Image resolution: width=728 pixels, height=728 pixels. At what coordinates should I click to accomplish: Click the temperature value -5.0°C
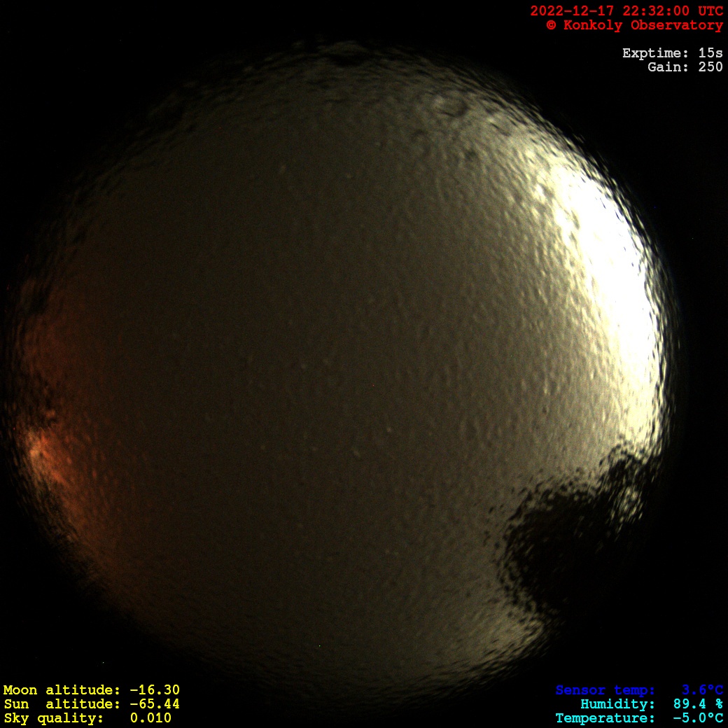pyautogui.click(x=698, y=718)
